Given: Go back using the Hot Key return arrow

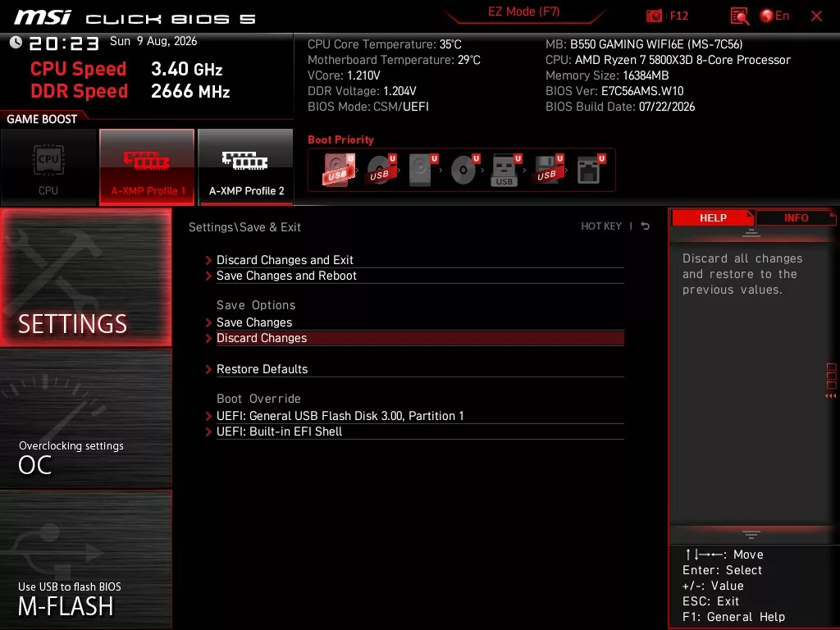Looking at the screenshot, I should point(645,226).
